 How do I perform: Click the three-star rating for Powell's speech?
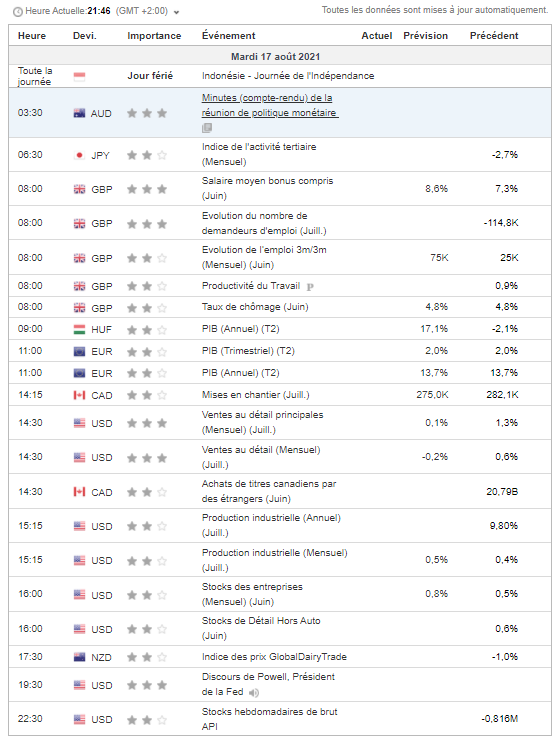tap(147, 685)
